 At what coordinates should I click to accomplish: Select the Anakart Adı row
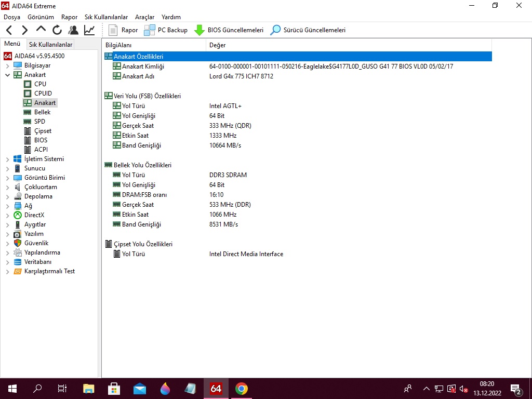click(x=298, y=76)
